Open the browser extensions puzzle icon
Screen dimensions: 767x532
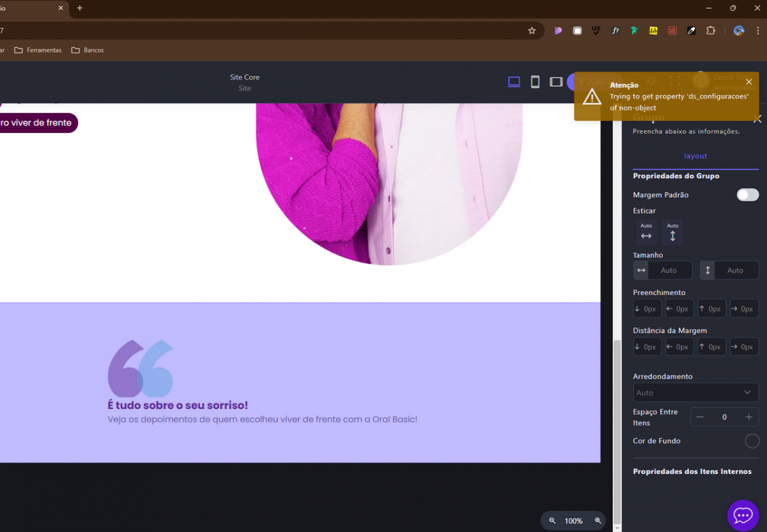tap(710, 31)
